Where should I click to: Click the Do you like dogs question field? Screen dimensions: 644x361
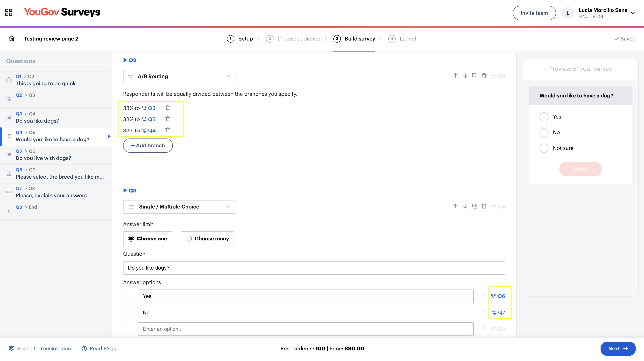[x=314, y=268]
